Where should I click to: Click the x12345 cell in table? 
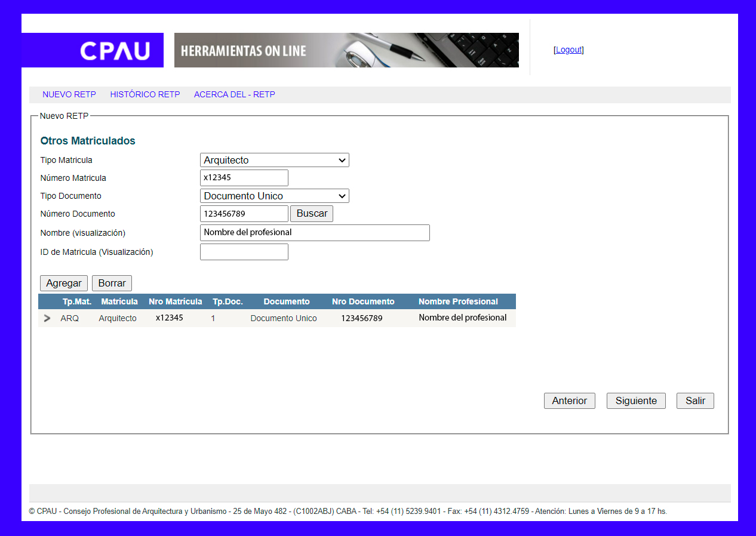(170, 318)
